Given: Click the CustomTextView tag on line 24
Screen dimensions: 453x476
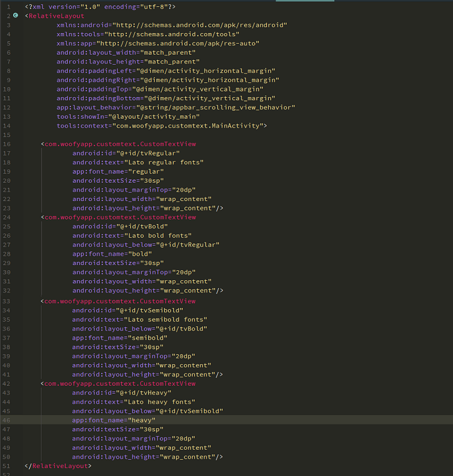Looking at the screenshot, I should click(x=119, y=217).
